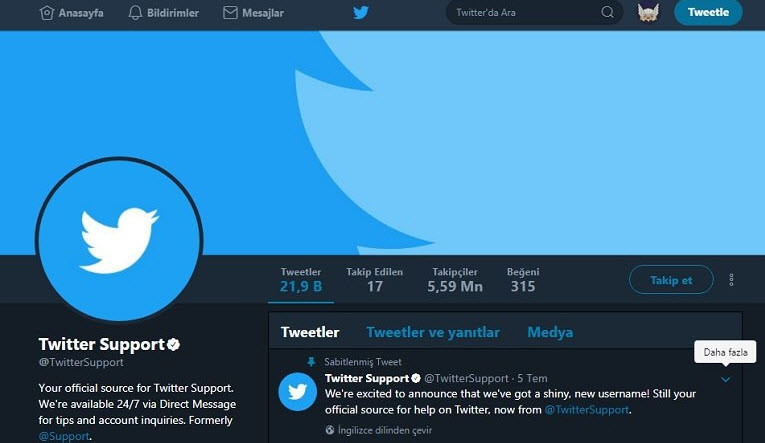
Task: Click the Twitter'da Ara search field
Action: pyautogui.click(x=534, y=12)
